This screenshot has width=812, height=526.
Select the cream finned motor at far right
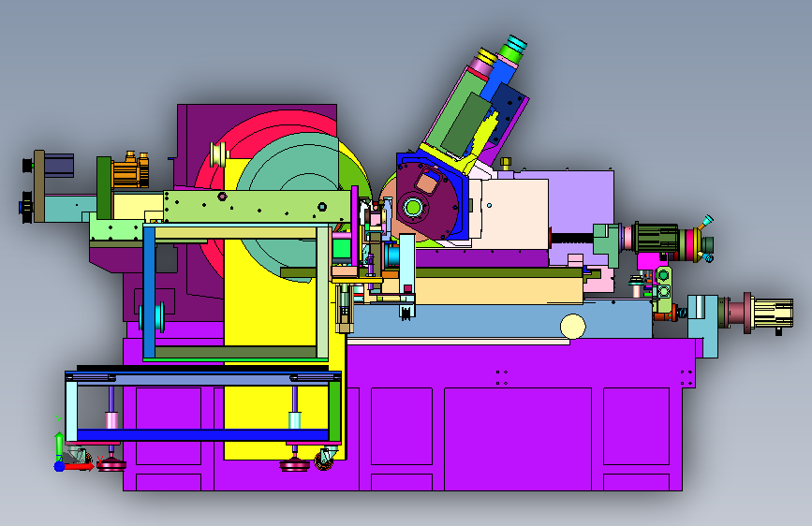[774, 314]
